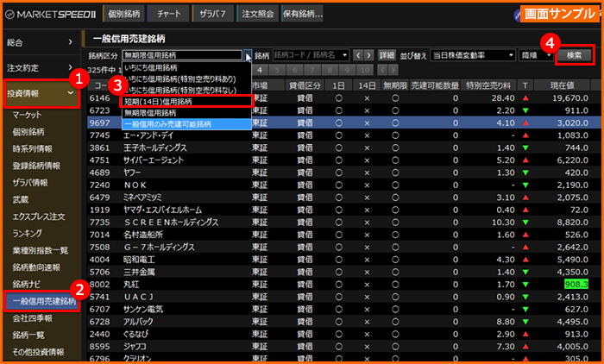Click the next page-group arrow beside page 10
The image size is (604, 364).
[393, 70]
